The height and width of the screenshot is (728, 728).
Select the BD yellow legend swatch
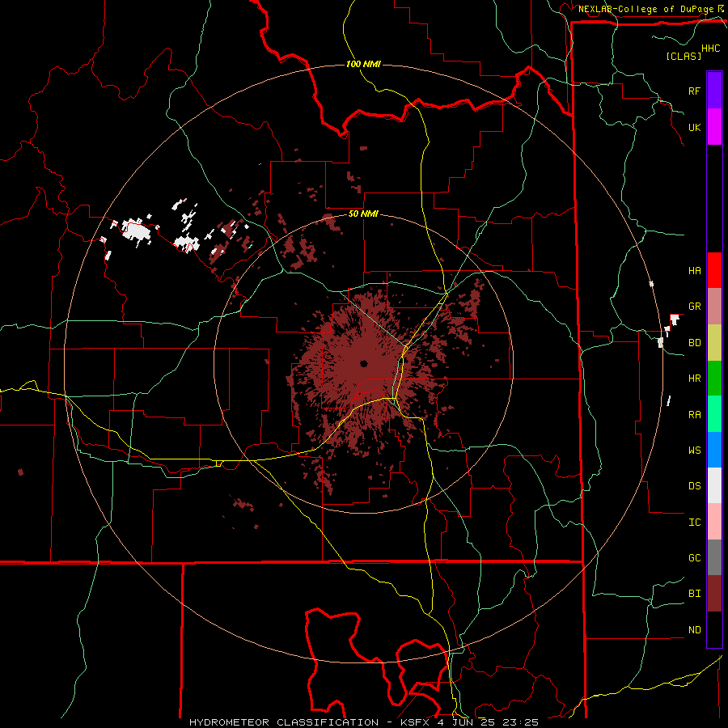(714, 343)
